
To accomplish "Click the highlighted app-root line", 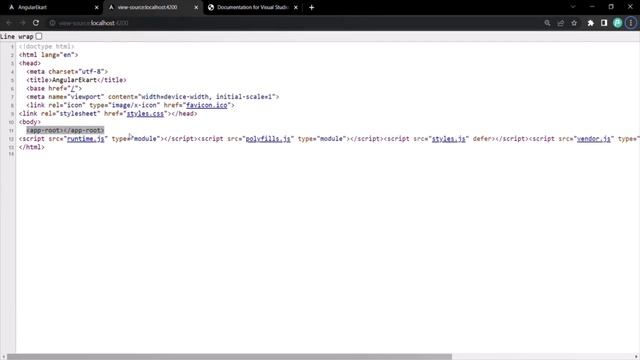I will [65, 130].
